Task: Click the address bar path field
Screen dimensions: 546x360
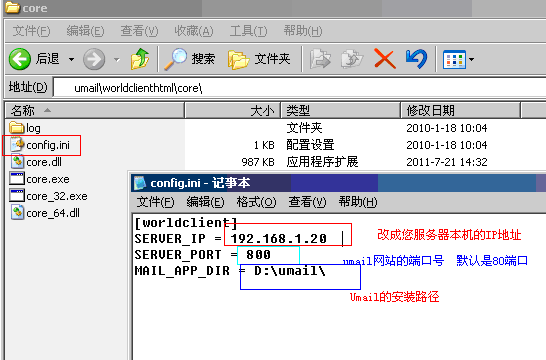Action: 299,88
